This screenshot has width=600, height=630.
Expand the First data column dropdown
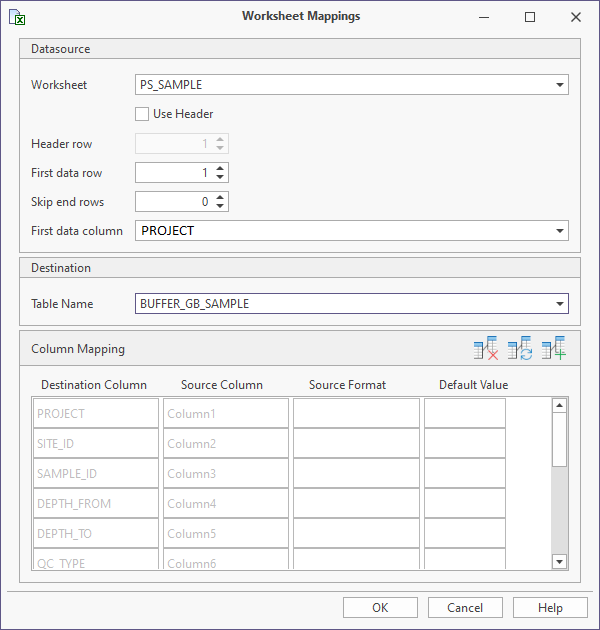tap(558, 231)
